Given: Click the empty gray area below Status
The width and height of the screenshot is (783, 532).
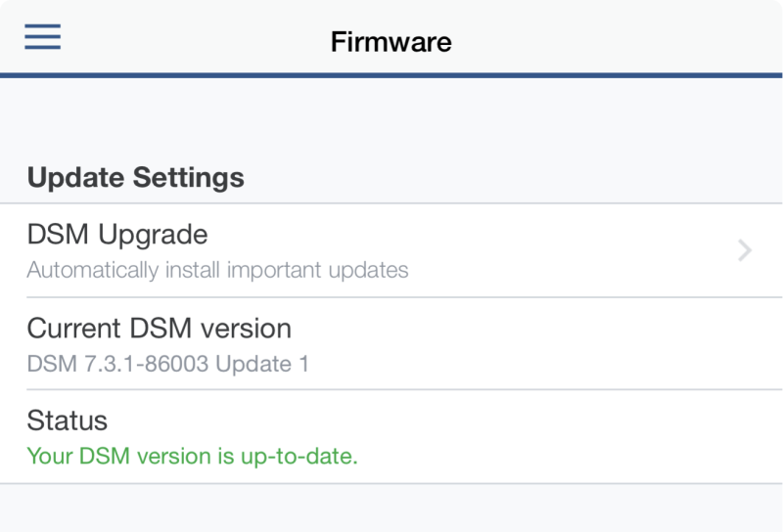Looking at the screenshot, I should click(391, 509).
